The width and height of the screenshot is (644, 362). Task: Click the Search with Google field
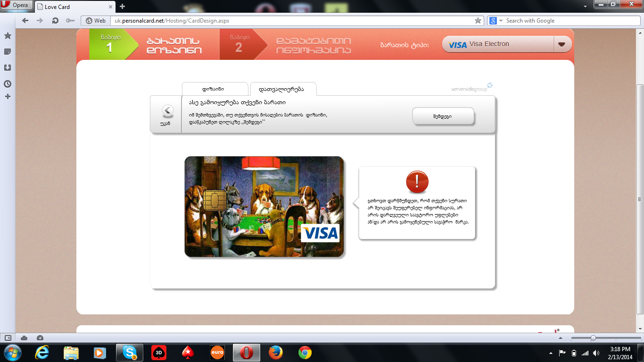click(x=570, y=21)
